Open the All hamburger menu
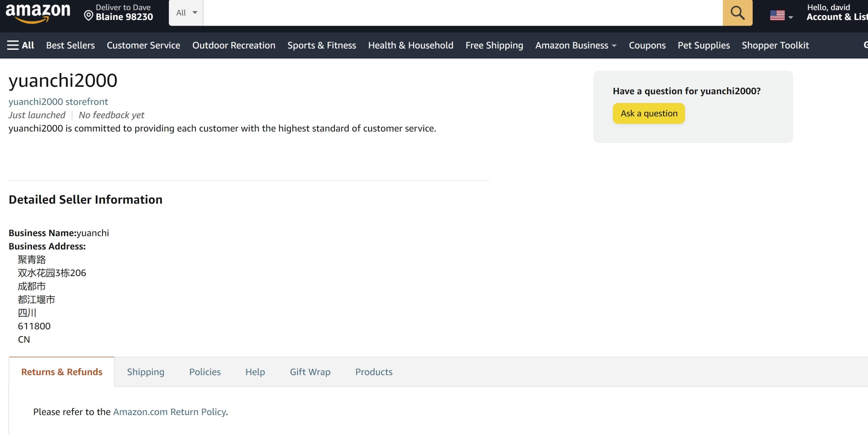The width and height of the screenshot is (868, 435). click(x=21, y=45)
